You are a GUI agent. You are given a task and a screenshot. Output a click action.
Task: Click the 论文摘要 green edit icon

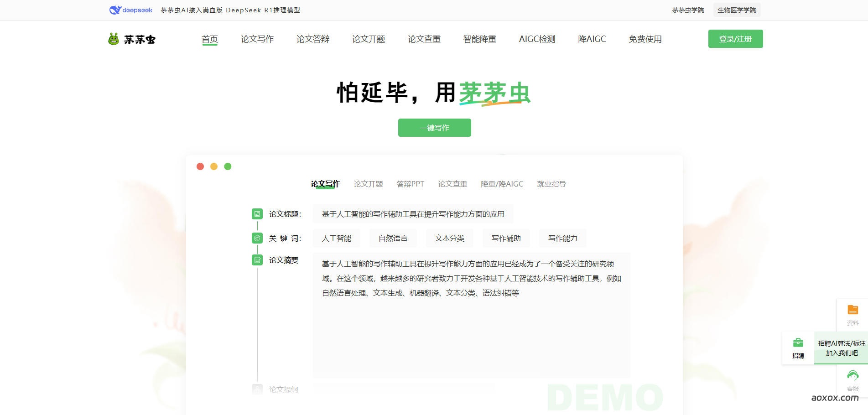[257, 260]
